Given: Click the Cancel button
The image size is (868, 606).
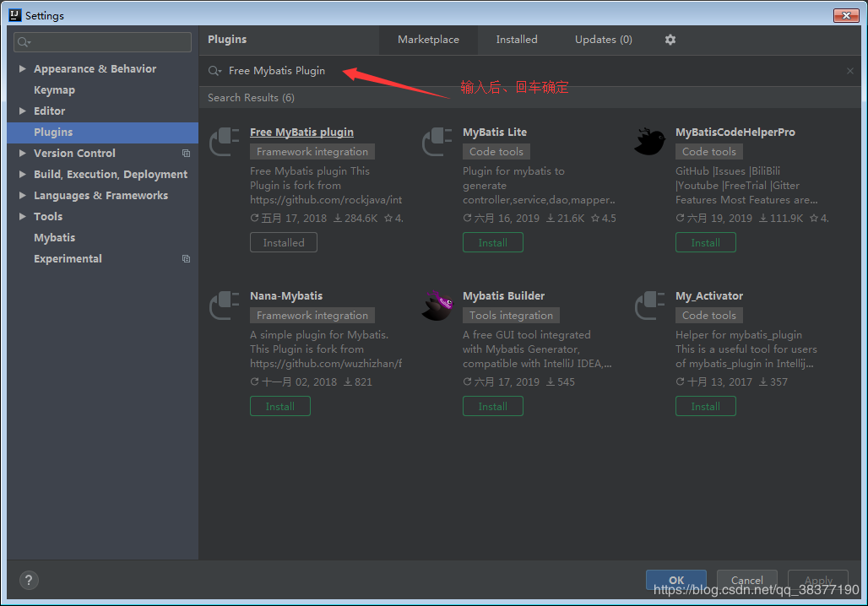Looking at the screenshot, I should pyautogui.click(x=746, y=580).
